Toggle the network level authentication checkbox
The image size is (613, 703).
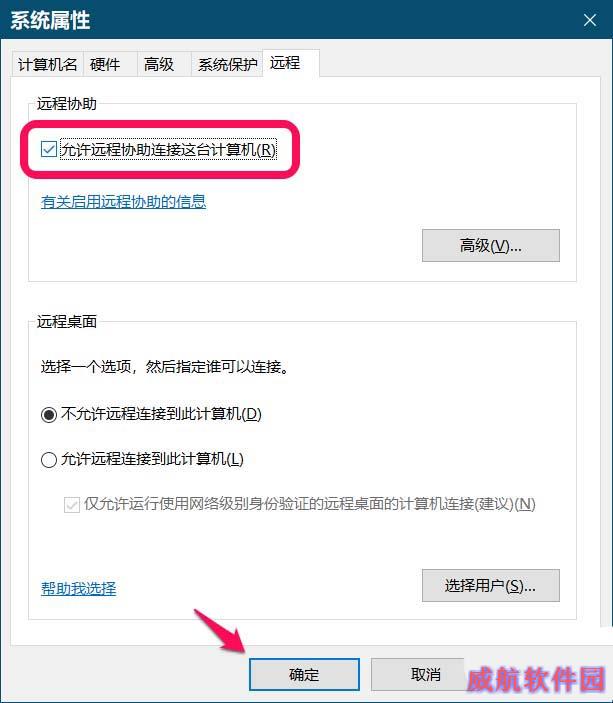point(72,505)
